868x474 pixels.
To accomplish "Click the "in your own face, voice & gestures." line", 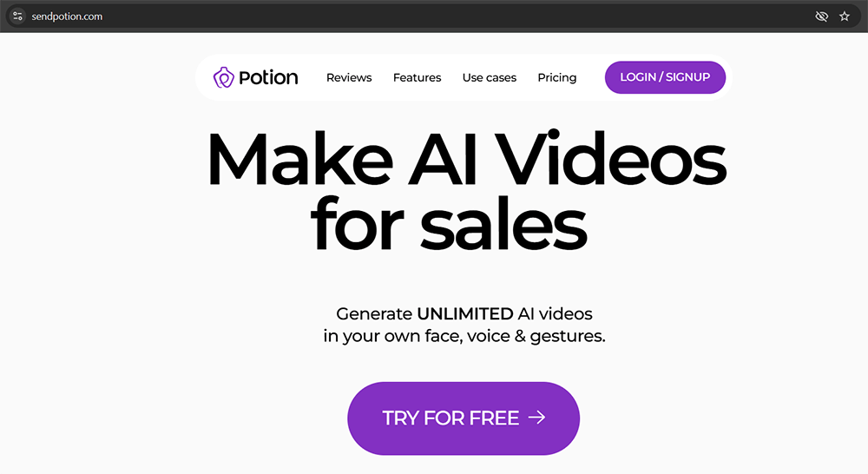I will 464,336.
